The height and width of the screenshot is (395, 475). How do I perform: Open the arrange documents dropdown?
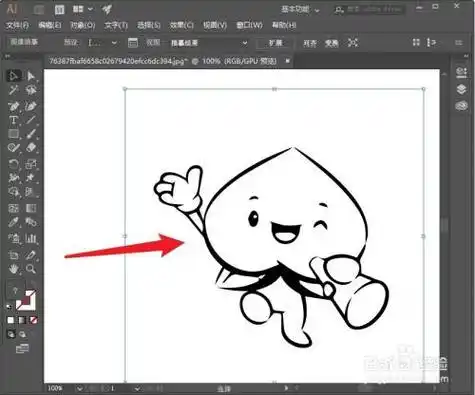82,9
